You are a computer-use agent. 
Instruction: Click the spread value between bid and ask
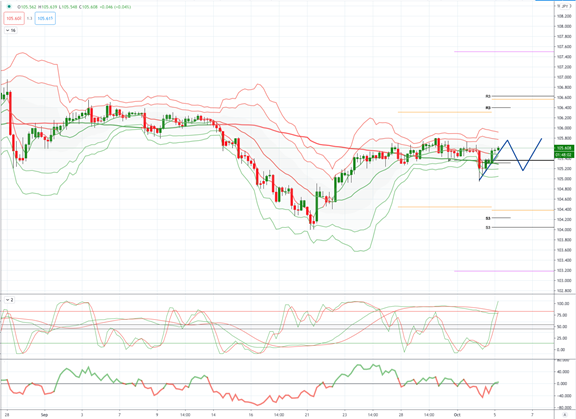pyautogui.click(x=29, y=18)
